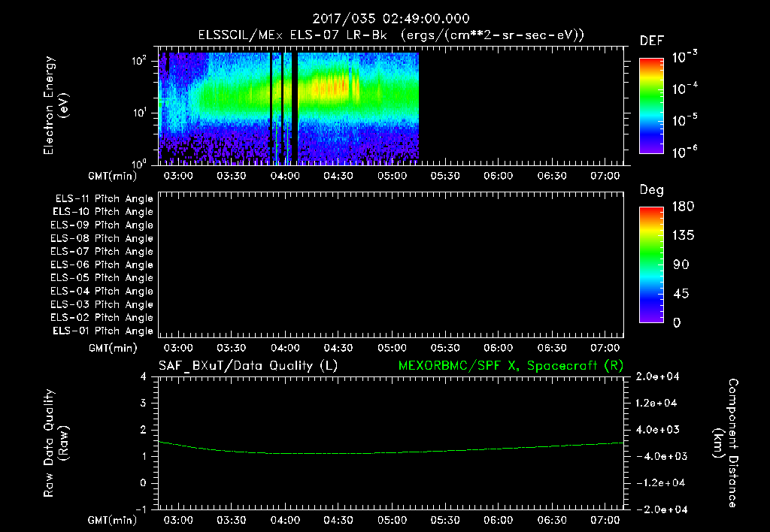The width and height of the screenshot is (770, 532).
Task: Select the ELS-08 Pitch Angle row label
Action: pyautogui.click(x=102, y=238)
